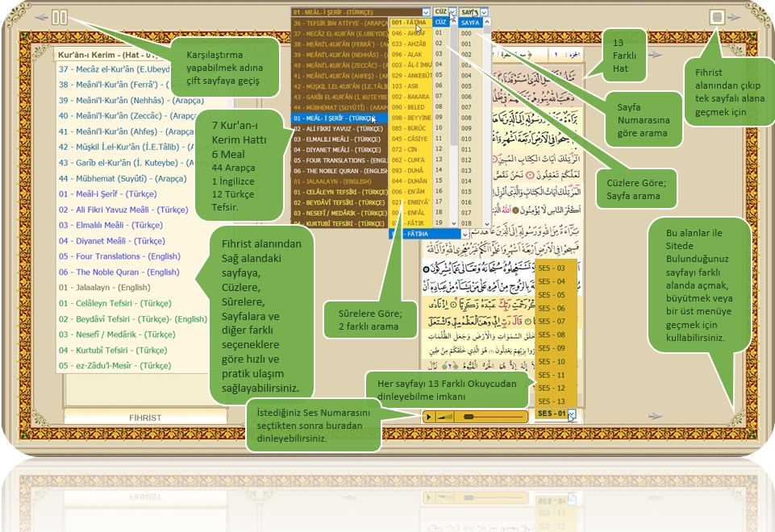
Task: Open 05 - Four Translations (English) link
Action: pyautogui.click(x=119, y=256)
